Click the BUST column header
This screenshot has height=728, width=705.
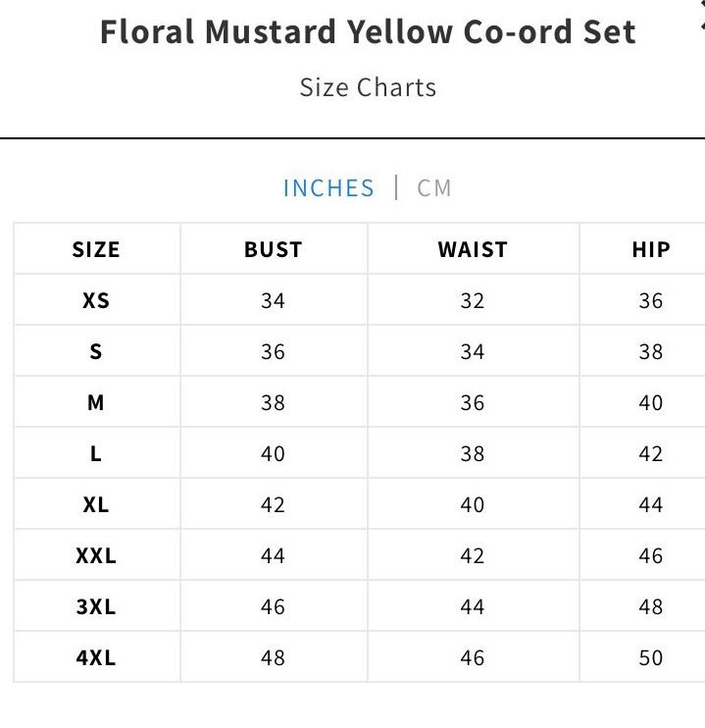[x=273, y=249]
